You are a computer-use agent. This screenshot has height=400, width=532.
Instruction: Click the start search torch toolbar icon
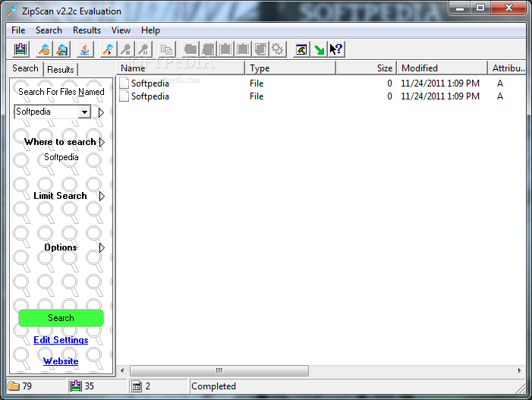pos(109,49)
